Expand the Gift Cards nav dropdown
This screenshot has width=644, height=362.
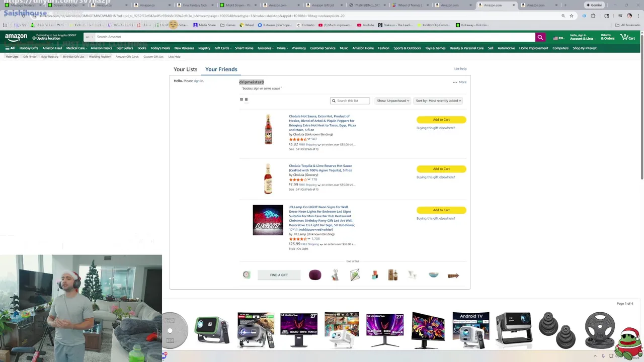click(x=222, y=48)
